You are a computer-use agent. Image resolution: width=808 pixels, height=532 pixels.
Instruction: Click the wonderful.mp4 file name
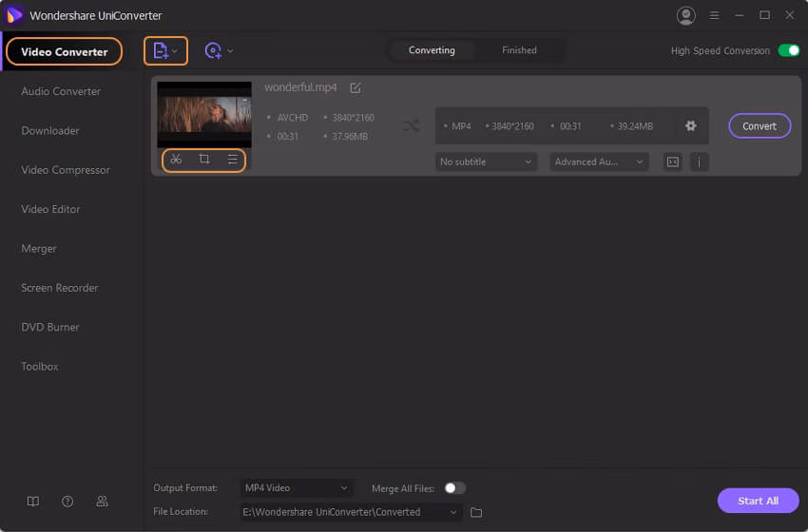(300, 87)
